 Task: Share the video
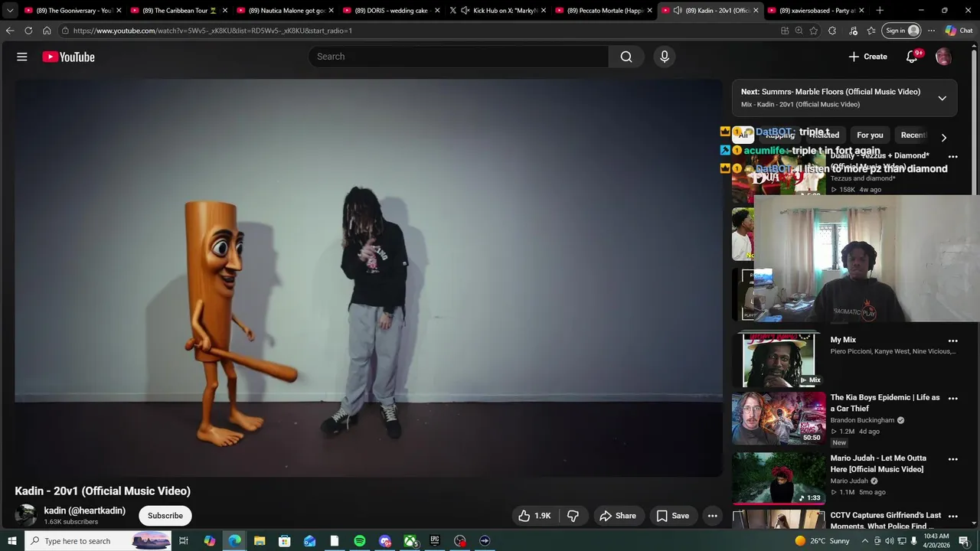click(618, 516)
